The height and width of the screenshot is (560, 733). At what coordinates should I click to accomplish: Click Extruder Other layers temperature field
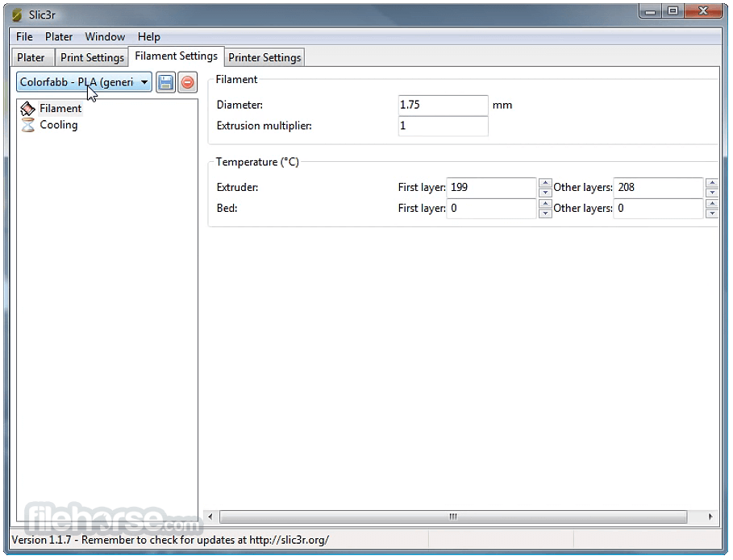point(658,188)
